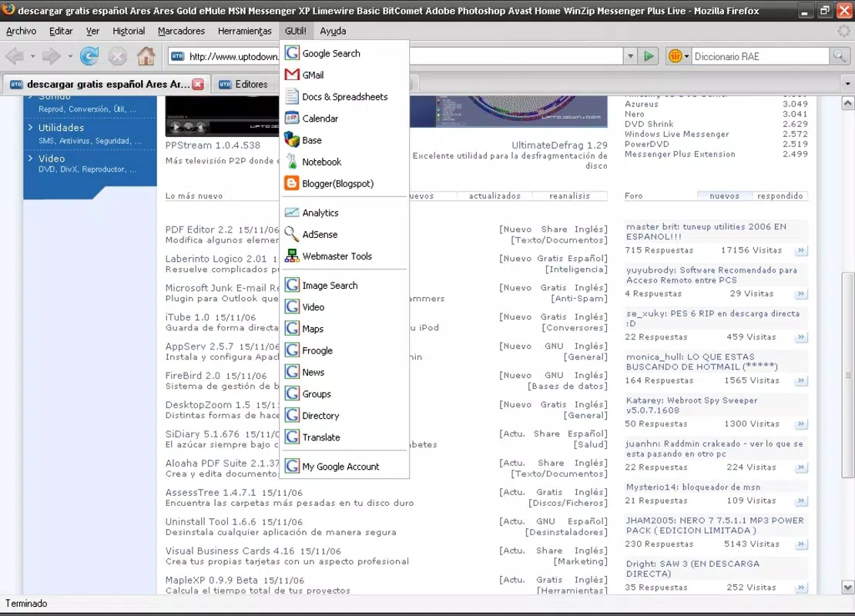This screenshot has height=616, width=855.
Task: Open Calendar from the GUtil! menu
Action: [344, 119]
